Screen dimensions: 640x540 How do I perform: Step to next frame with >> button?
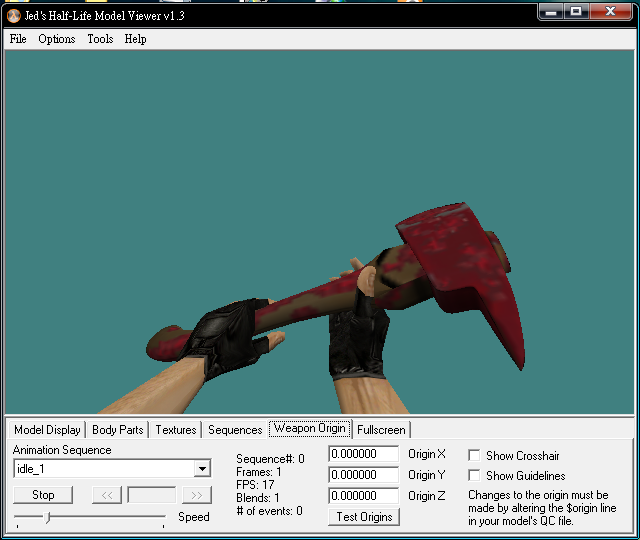pyautogui.click(x=197, y=495)
